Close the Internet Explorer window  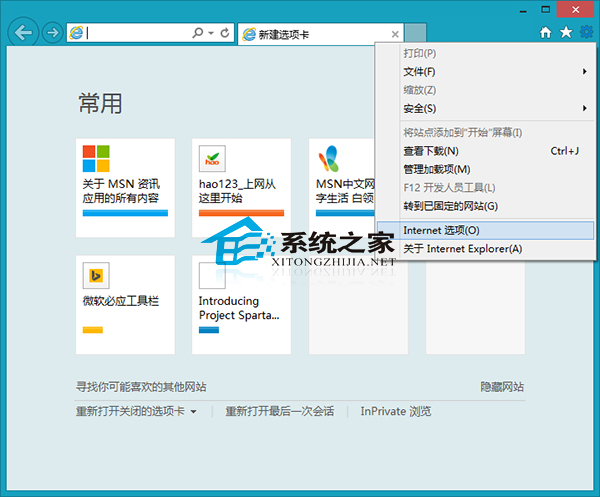coord(576,9)
